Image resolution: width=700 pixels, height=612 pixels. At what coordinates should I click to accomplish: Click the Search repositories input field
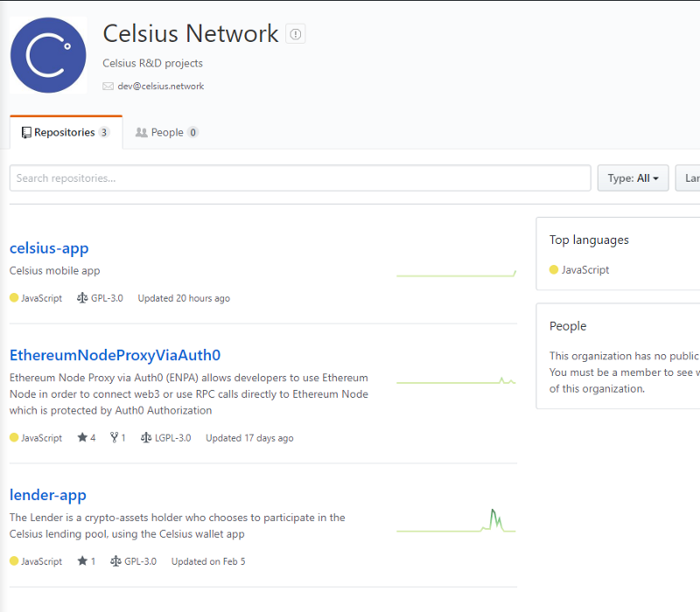click(300, 178)
